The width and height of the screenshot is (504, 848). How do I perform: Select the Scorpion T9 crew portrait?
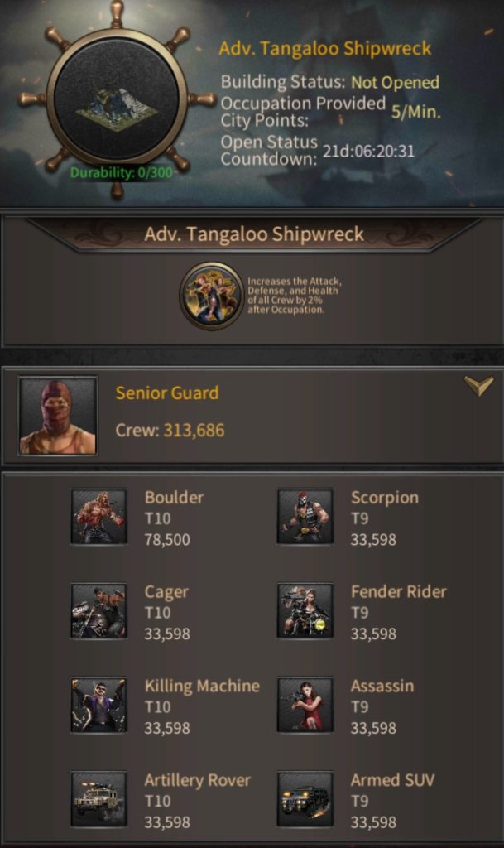pos(305,517)
